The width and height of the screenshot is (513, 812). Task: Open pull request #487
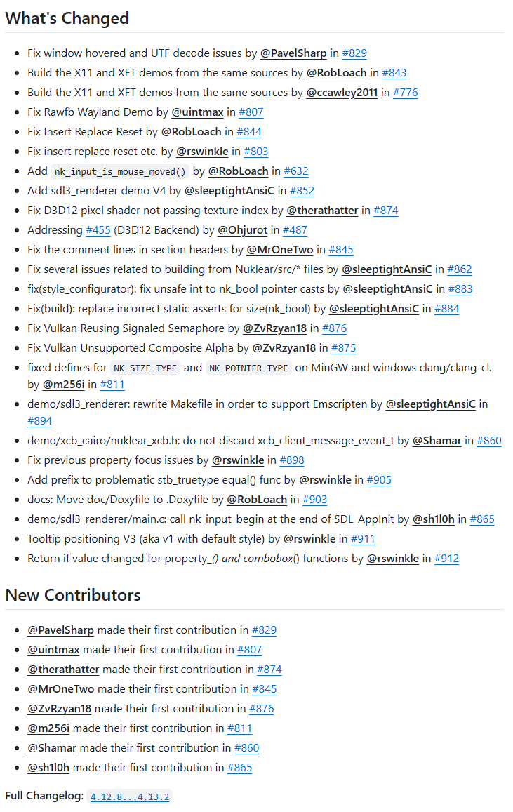tap(295, 230)
